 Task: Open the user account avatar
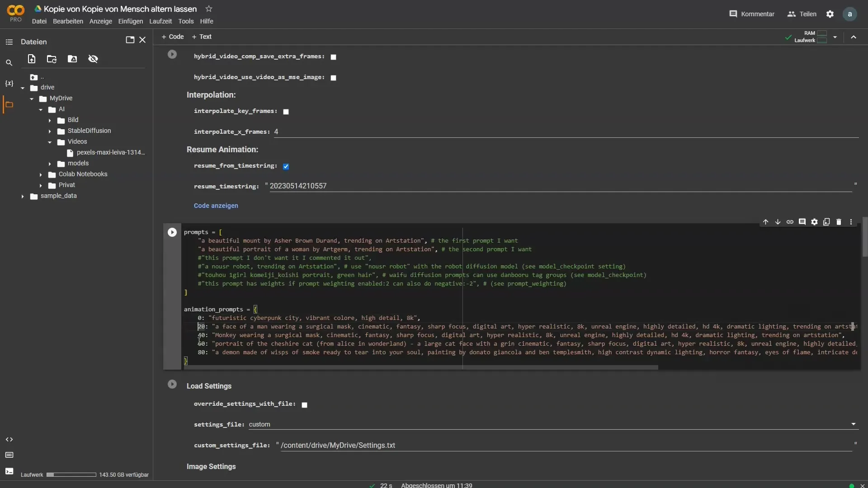point(850,14)
